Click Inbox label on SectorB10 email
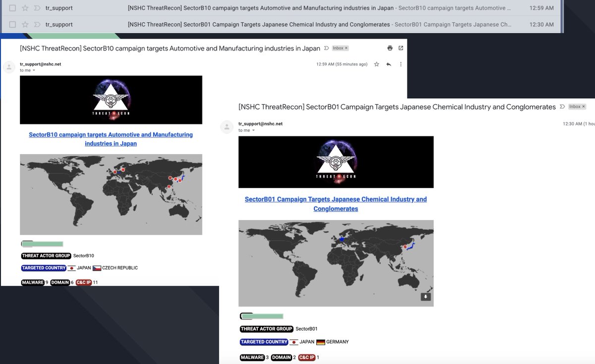Image resolution: width=595 pixels, height=364 pixels. pyautogui.click(x=338, y=48)
